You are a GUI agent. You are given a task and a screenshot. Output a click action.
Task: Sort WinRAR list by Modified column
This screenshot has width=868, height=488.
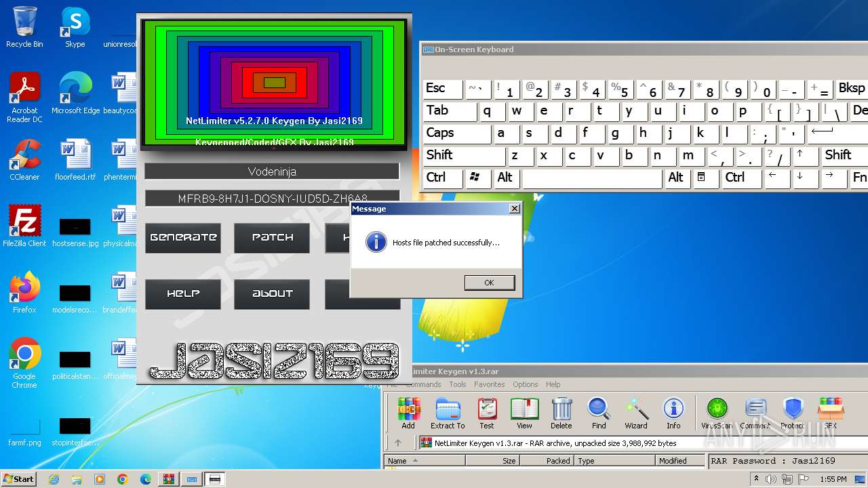(x=681, y=461)
